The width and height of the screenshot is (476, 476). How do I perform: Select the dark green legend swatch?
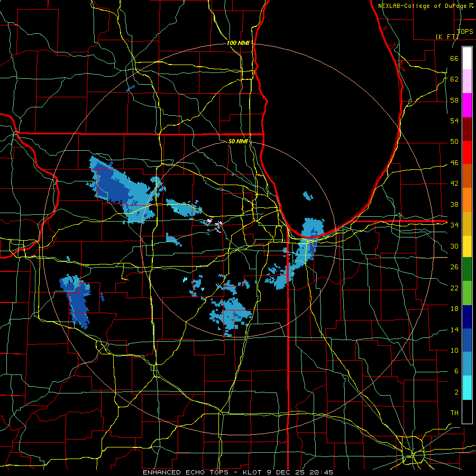click(467, 269)
